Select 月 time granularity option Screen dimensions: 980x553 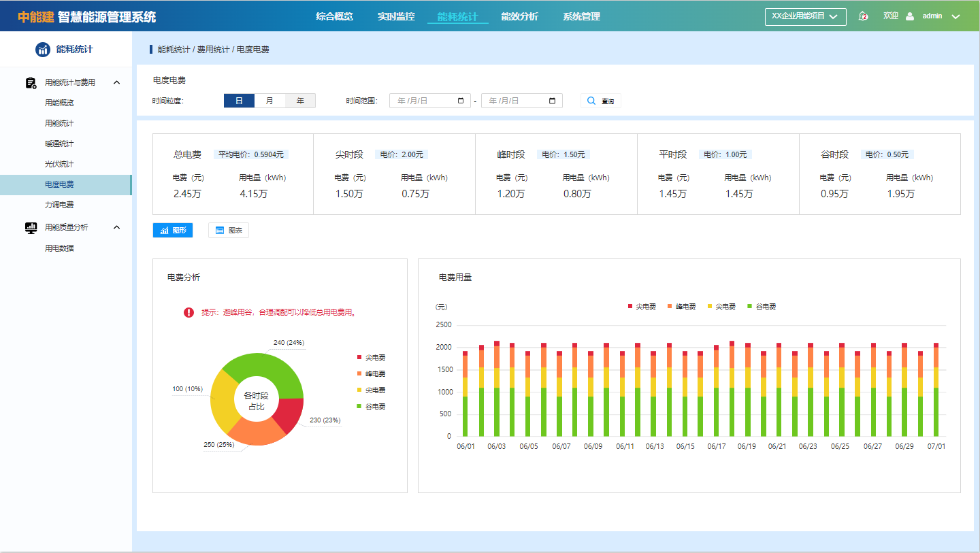[269, 101]
